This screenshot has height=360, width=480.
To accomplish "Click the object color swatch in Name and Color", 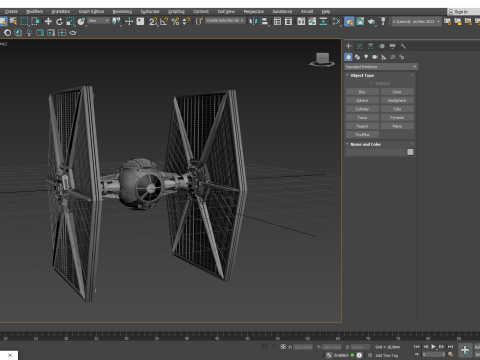I will coord(410,152).
